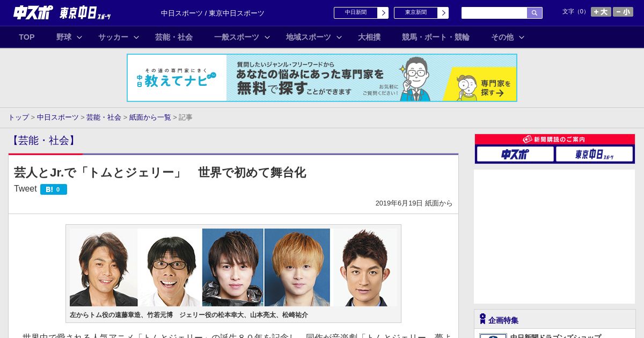Open the 地域スポーツ menu
This screenshot has height=338, width=644.
(x=309, y=37)
